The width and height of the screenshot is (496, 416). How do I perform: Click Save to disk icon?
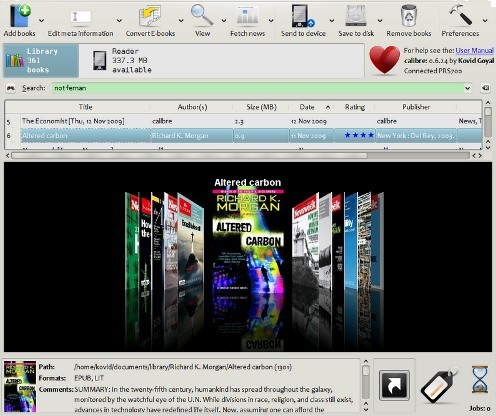click(x=356, y=16)
